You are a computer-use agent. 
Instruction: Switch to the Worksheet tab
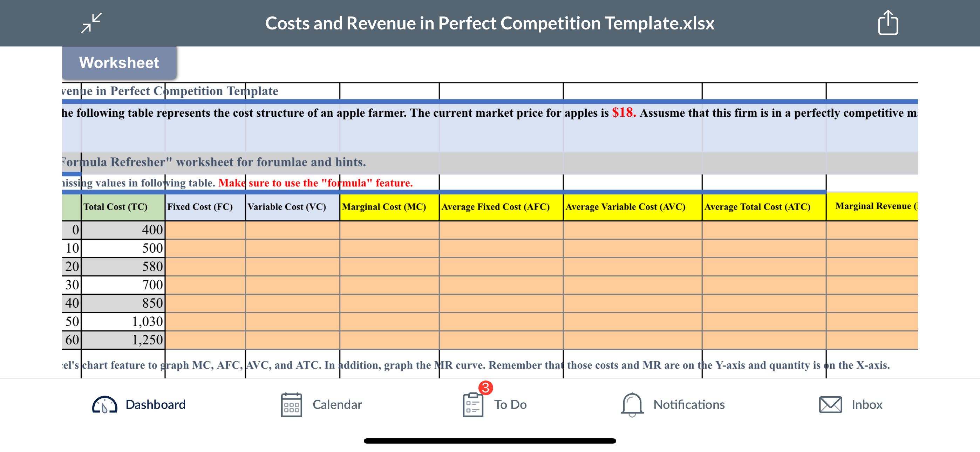(119, 62)
